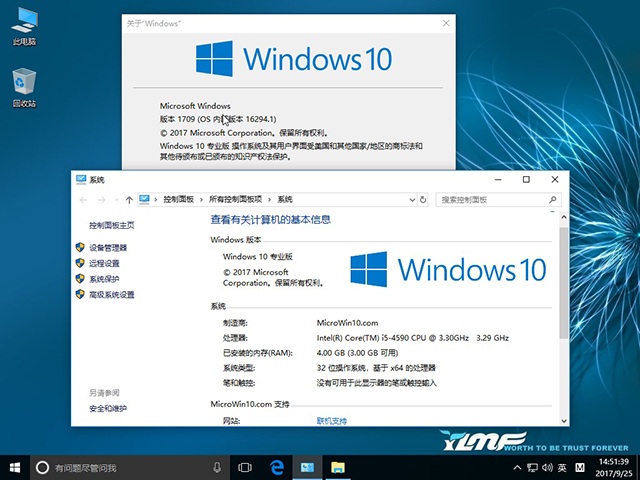This screenshot has width=640, height=480.
Task: Click the computer icon in the address bar
Action: (144, 200)
